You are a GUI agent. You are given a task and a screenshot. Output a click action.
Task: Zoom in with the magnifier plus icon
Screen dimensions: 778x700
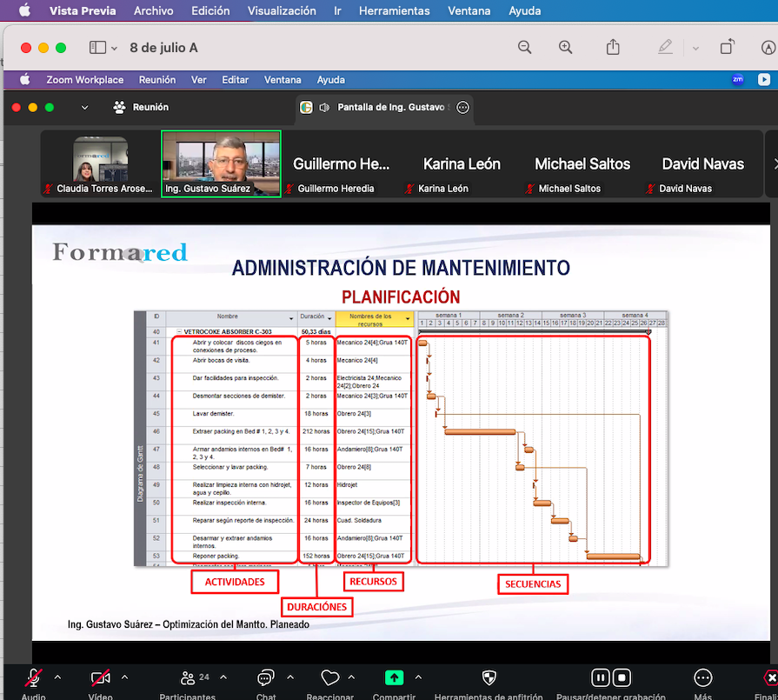coord(565,47)
